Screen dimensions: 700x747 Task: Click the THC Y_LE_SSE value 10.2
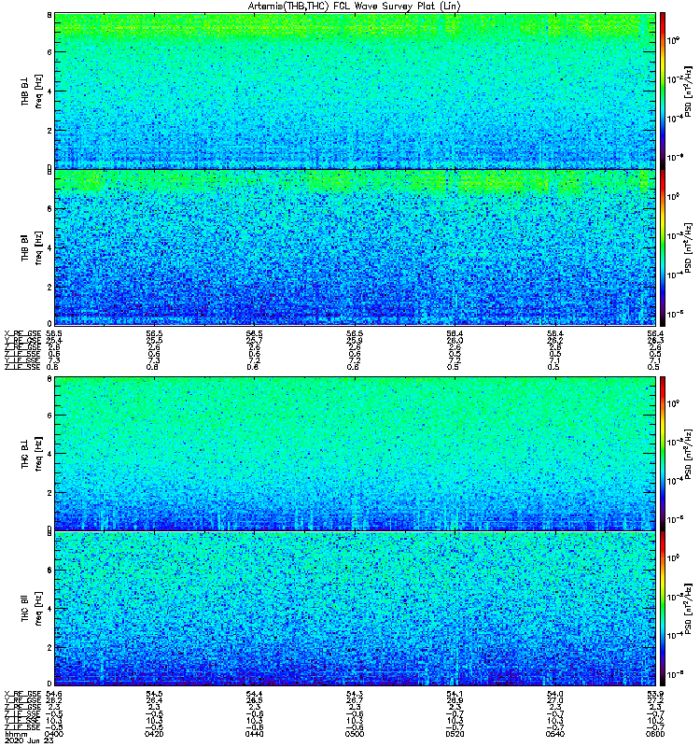coord(655,721)
